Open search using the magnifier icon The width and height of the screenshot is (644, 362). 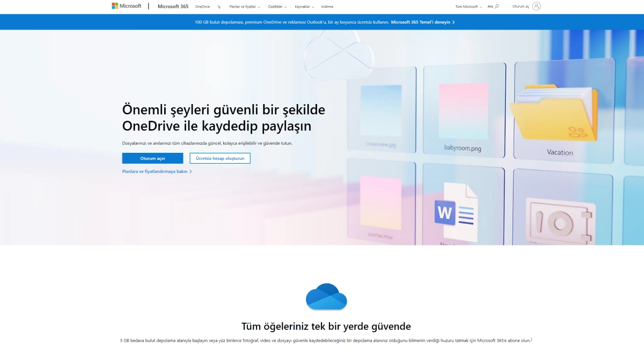(x=496, y=7)
